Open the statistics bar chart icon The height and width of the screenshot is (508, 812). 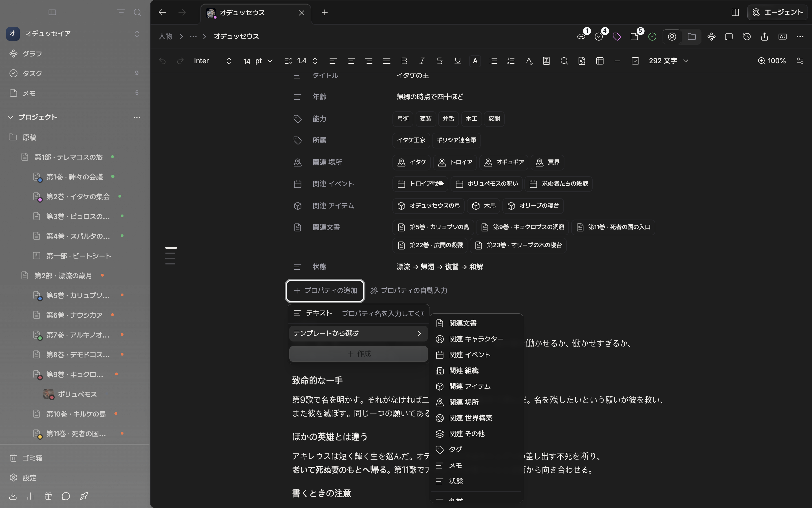tap(30, 496)
